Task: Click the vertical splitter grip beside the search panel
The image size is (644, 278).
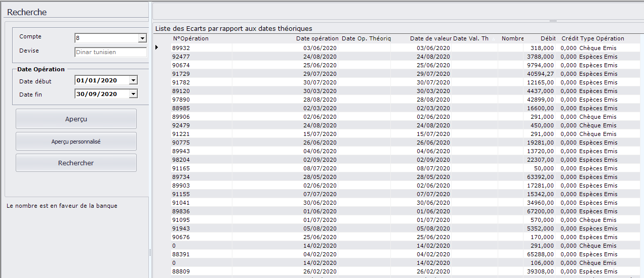Action: point(149,252)
